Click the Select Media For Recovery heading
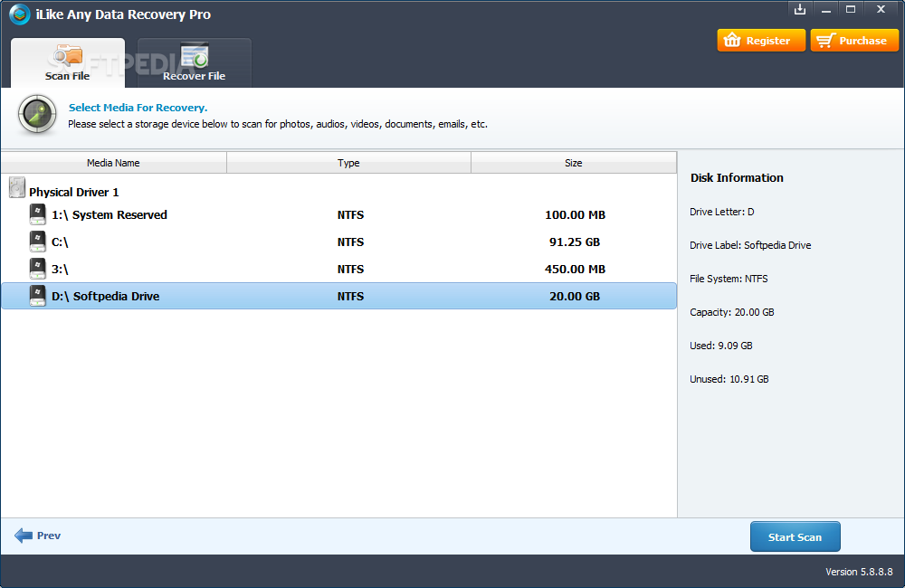 (x=138, y=108)
